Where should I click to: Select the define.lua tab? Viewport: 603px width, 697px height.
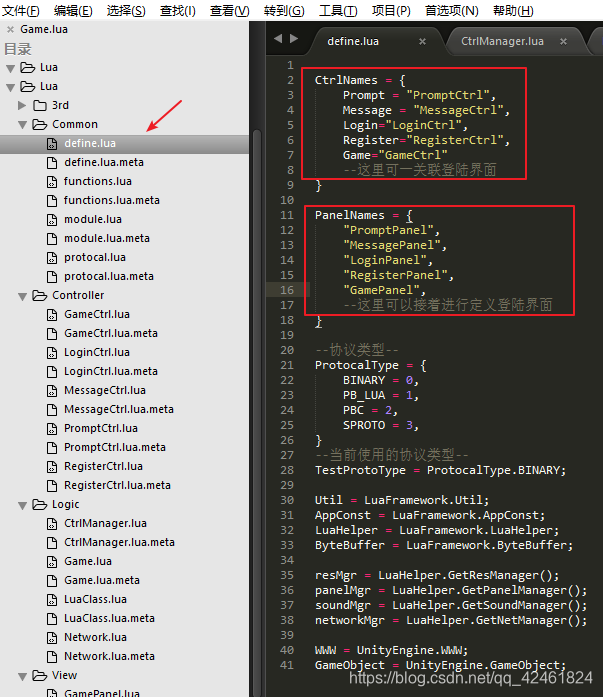[x=353, y=41]
